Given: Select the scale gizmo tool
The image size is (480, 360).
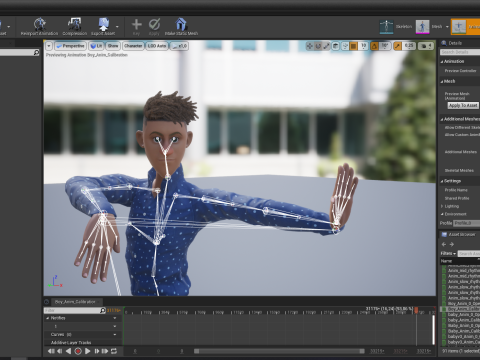Looking at the screenshot, I should (326, 46).
